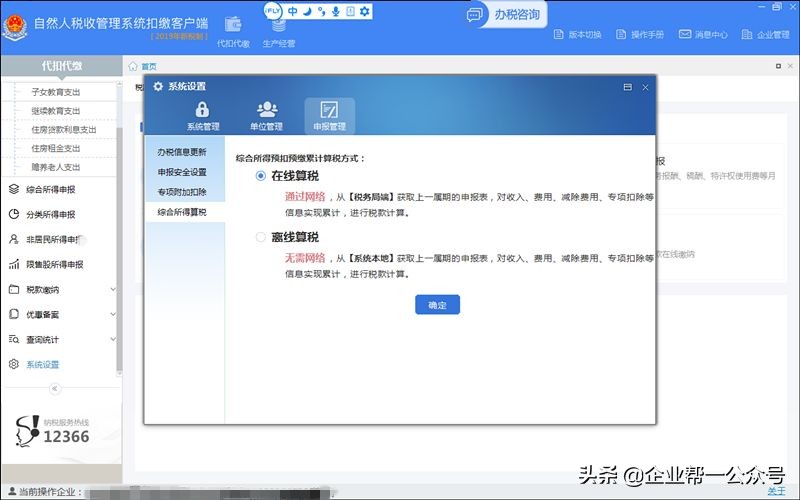Select 赡养老人支出 in sidebar
800x500 pixels.
pos(56,167)
